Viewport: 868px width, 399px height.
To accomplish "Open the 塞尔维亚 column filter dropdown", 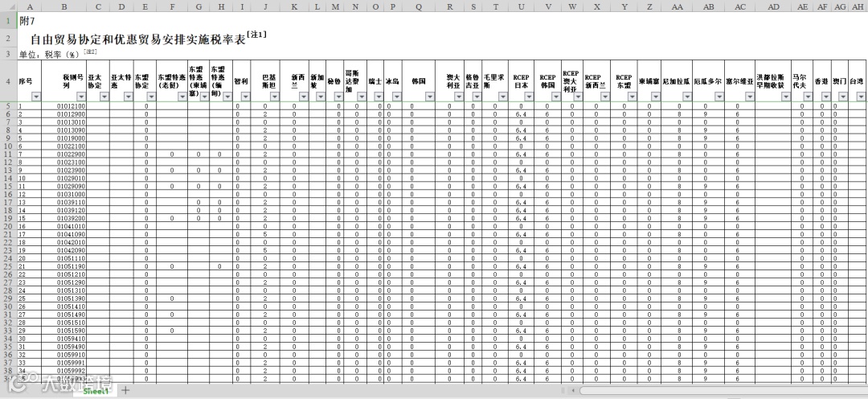I will (750, 97).
